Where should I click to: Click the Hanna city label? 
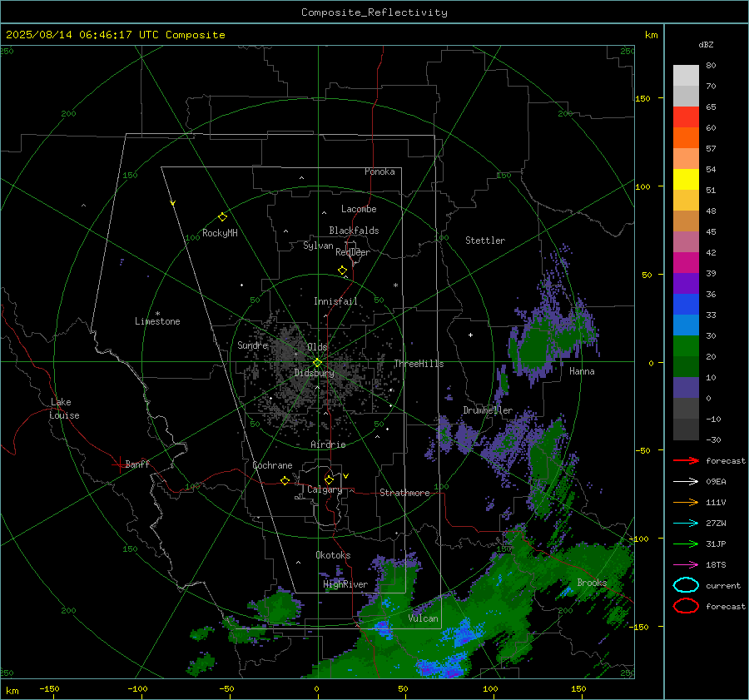click(582, 371)
